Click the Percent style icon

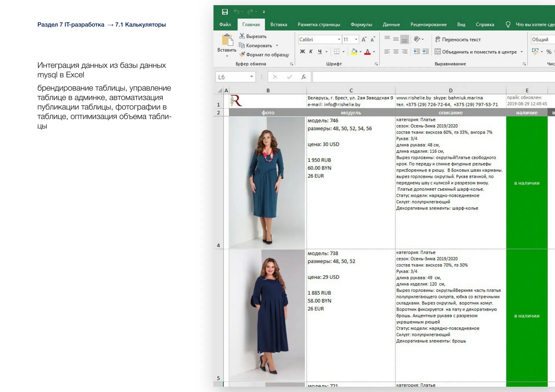point(548,52)
